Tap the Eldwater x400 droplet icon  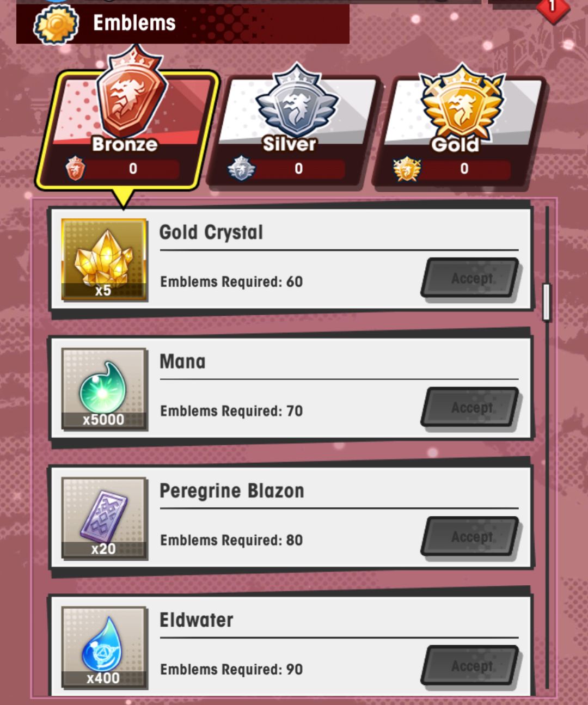pos(103,647)
